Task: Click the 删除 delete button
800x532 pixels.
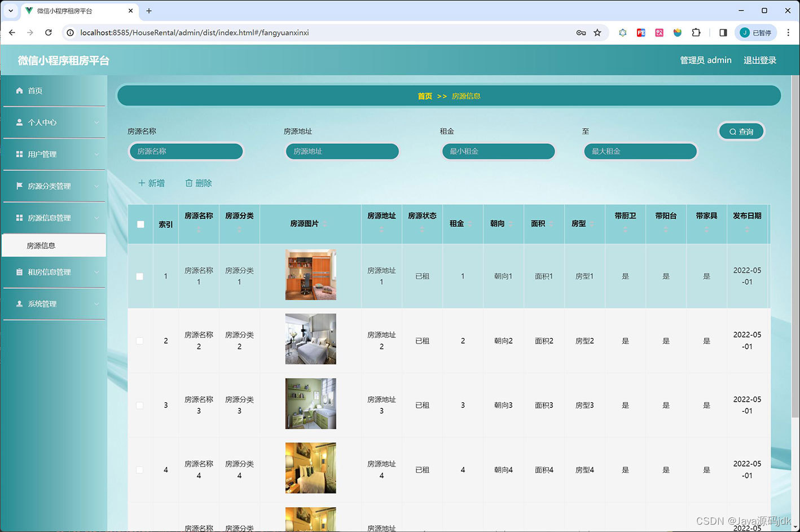Action: (199, 183)
